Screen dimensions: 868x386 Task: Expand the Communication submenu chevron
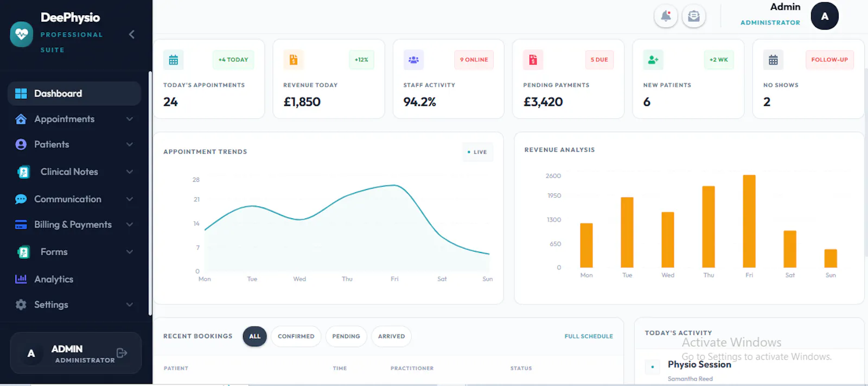click(130, 199)
